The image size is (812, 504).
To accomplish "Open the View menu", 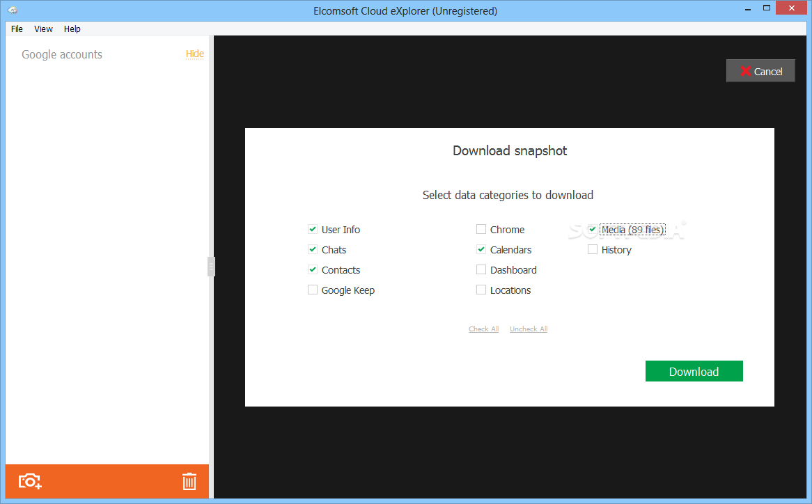I will click(x=43, y=29).
